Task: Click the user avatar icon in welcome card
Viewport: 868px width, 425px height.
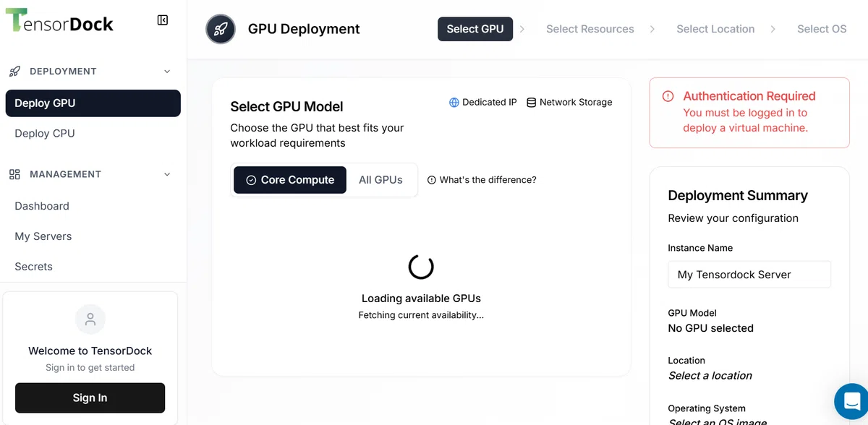Action: (x=90, y=319)
